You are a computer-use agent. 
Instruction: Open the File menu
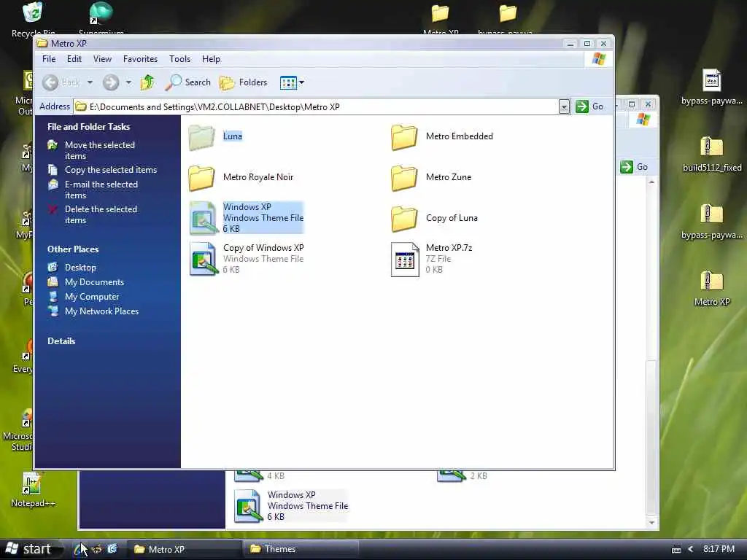coord(49,59)
